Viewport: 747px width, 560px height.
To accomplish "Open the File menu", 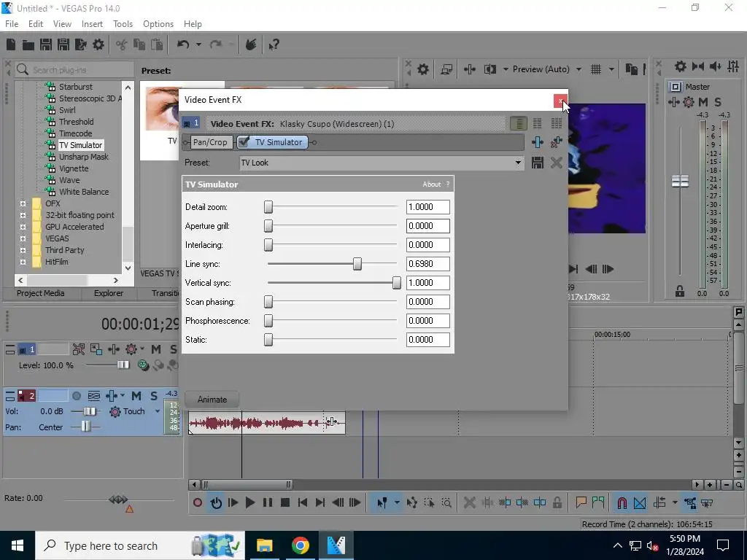I will point(12,24).
